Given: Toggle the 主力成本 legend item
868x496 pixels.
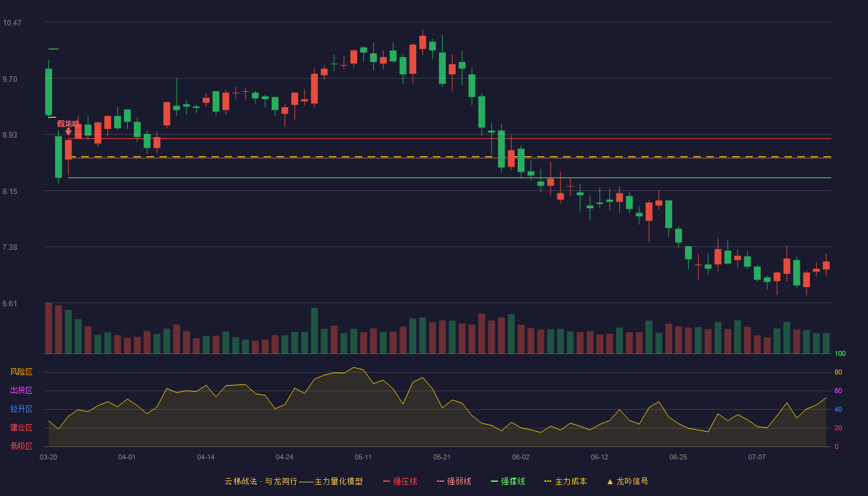Looking at the screenshot, I should tap(565, 481).
